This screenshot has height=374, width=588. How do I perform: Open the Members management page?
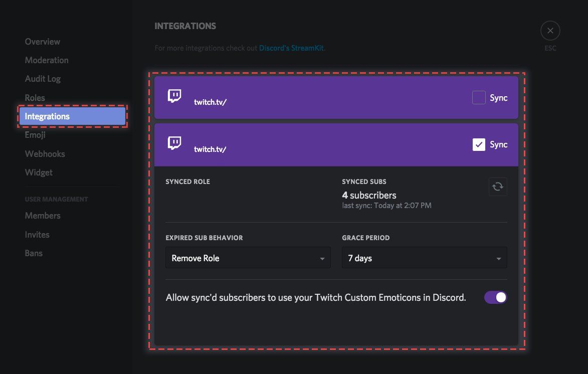click(x=43, y=216)
